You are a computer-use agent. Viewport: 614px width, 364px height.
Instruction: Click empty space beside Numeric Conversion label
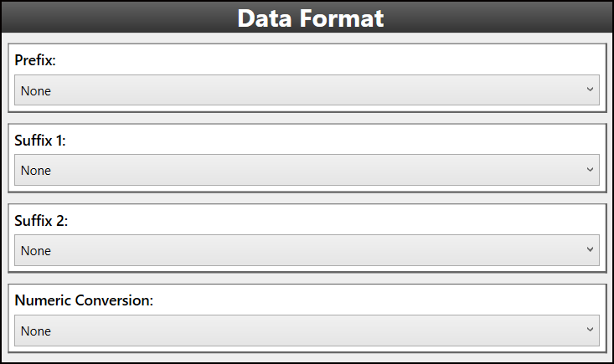tap(377, 300)
